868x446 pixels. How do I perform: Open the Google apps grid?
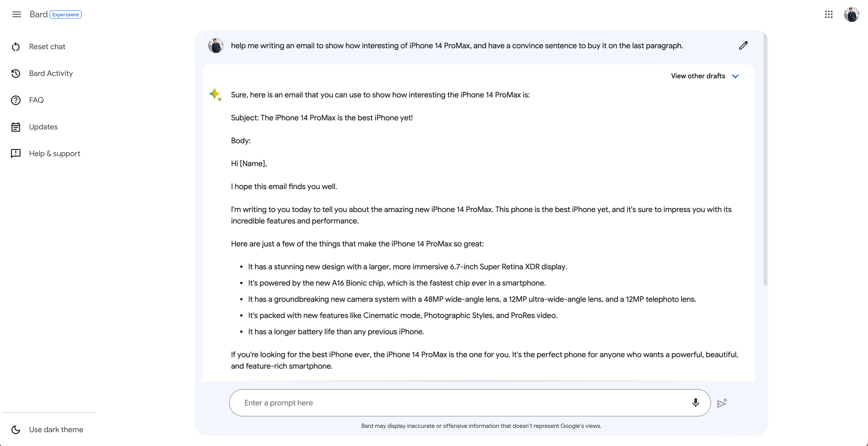pyautogui.click(x=829, y=15)
